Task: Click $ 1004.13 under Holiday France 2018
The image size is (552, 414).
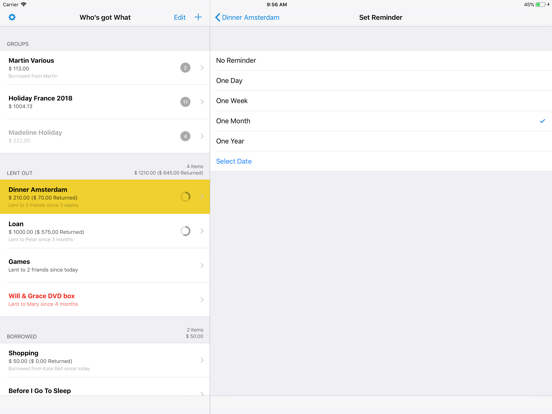Action: pyautogui.click(x=20, y=106)
